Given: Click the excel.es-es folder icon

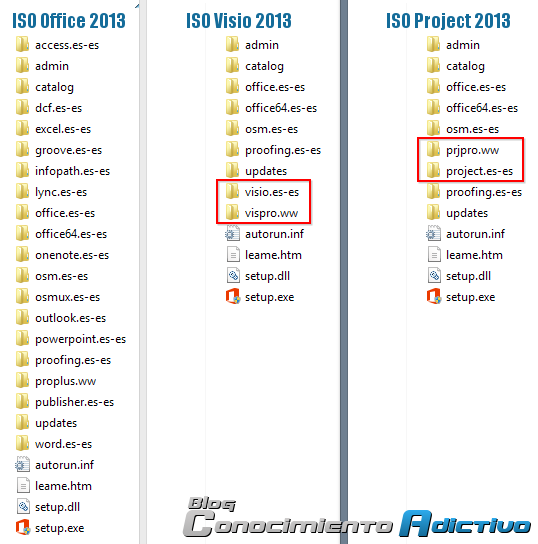Looking at the screenshot, I should click(23, 128).
